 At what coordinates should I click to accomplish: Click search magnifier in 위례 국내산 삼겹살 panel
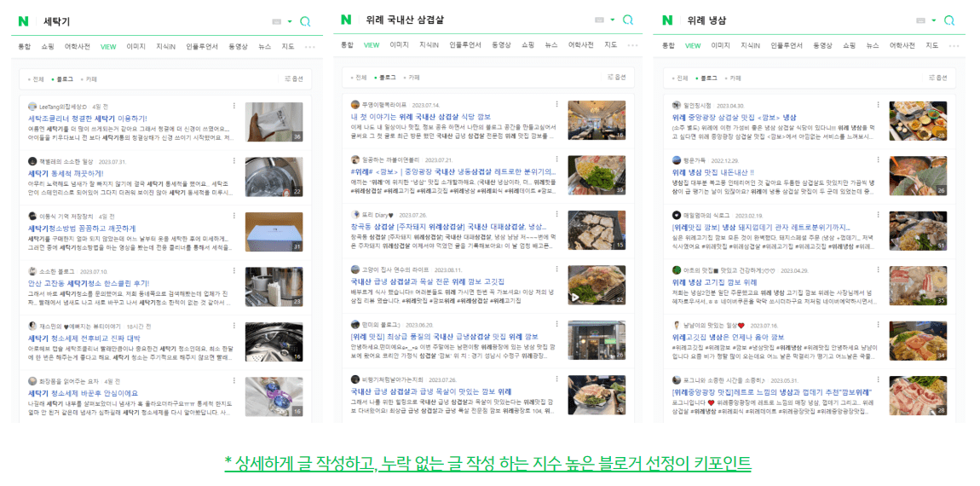[x=627, y=20]
